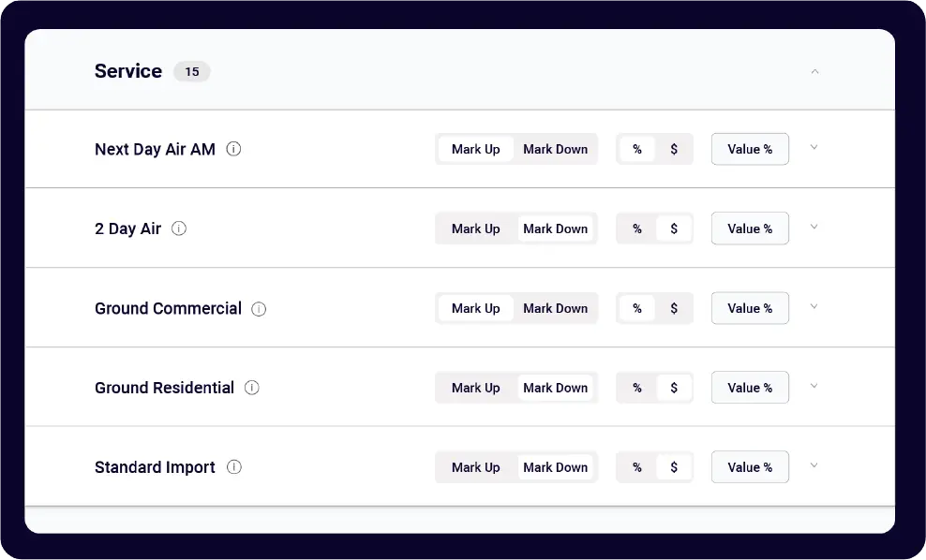Click the info icon beside Ground Residential
The width and height of the screenshot is (926, 560).
pos(251,388)
